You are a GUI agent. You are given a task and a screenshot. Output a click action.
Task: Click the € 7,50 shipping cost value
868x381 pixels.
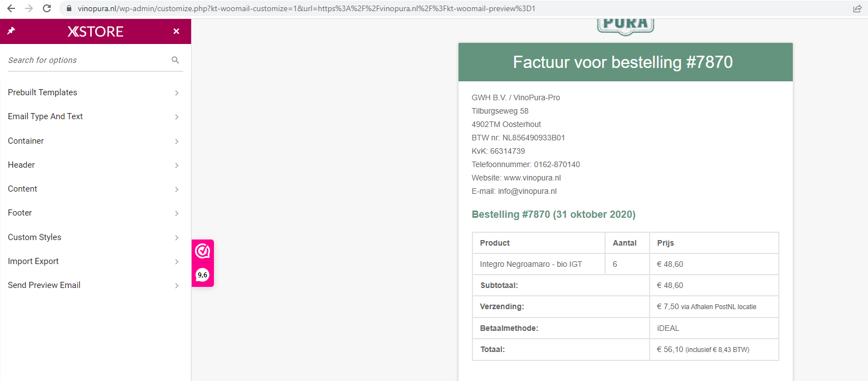click(667, 306)
